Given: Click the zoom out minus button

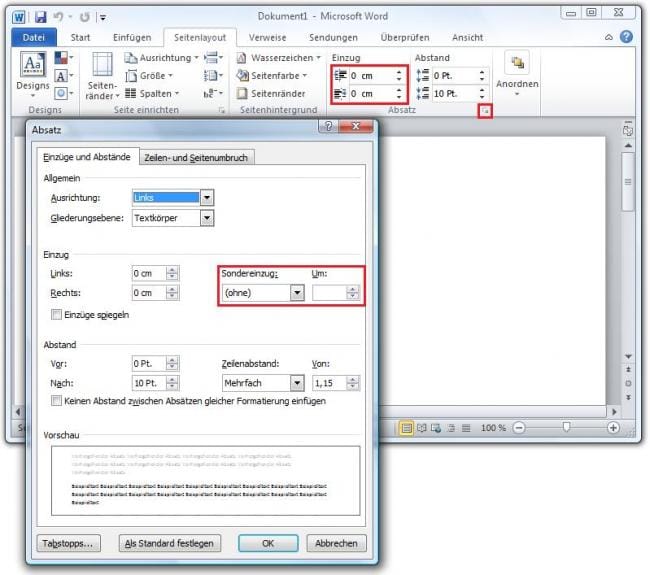Looking at the screenshot, I should tap(519, 428).
